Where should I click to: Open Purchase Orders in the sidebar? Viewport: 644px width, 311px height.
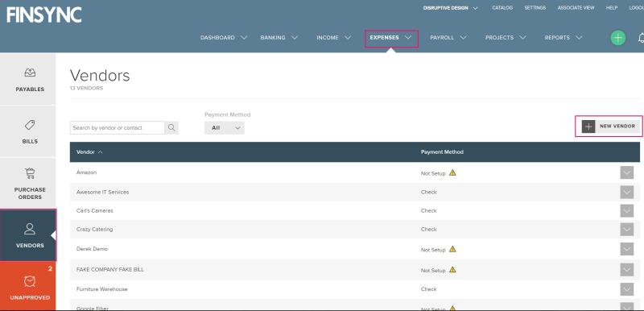[x=28, y=184]
